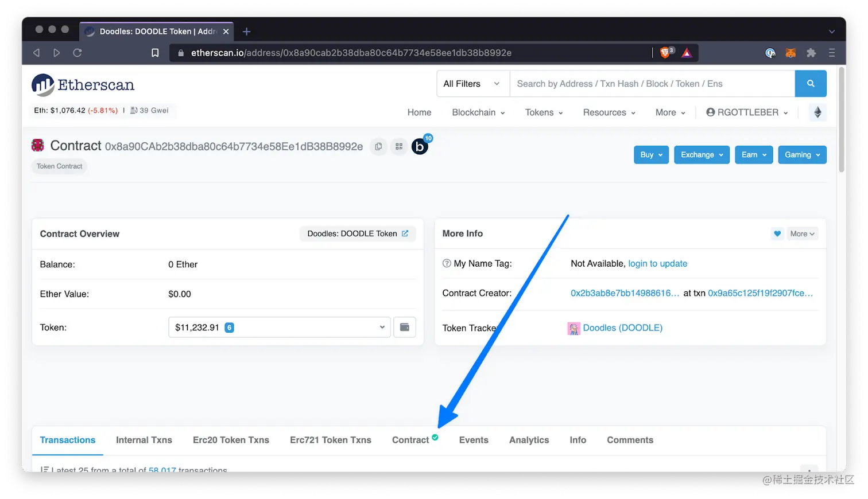Open new browser tab plus icon

point(246,32)
